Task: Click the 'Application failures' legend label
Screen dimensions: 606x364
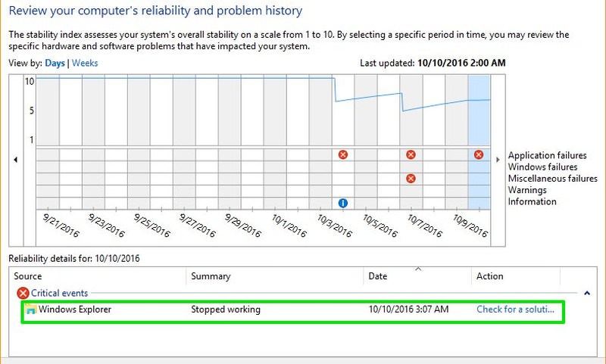Action: (x=547, y=156)
